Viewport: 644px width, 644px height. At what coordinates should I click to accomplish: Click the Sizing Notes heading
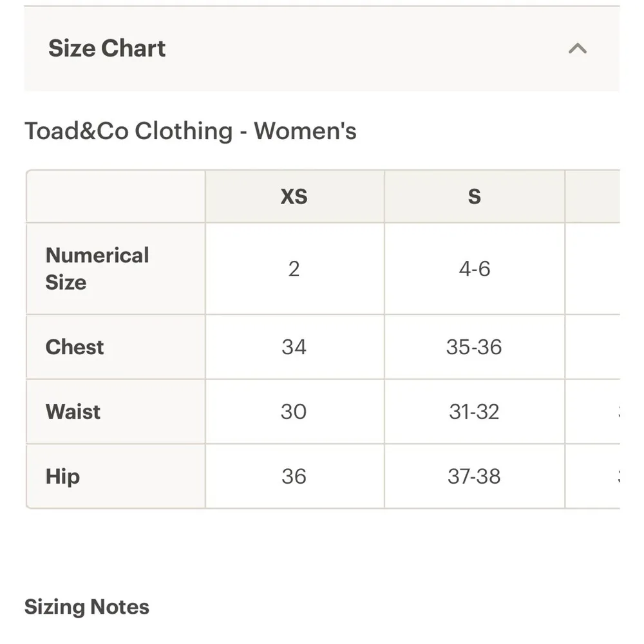tap(87, 606)
